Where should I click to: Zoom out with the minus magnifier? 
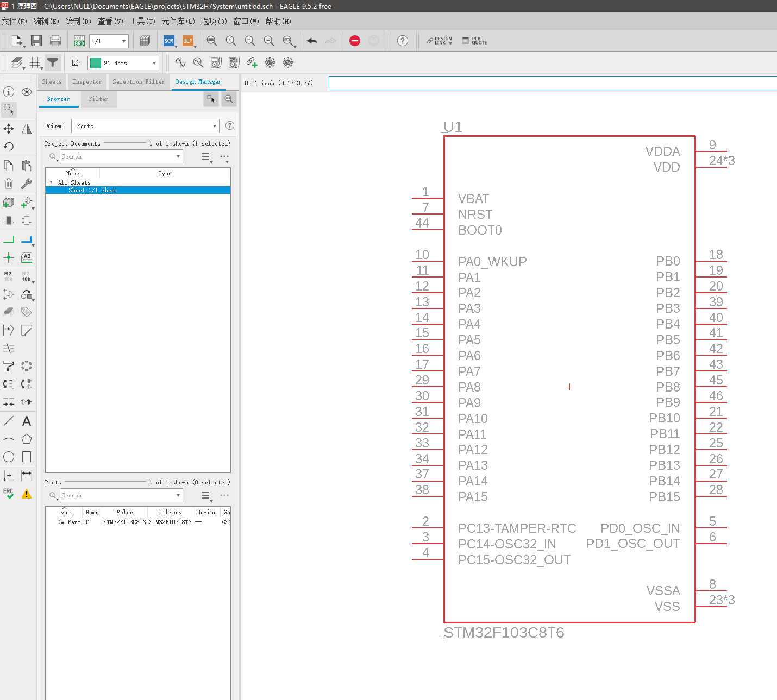click(250, 41)
